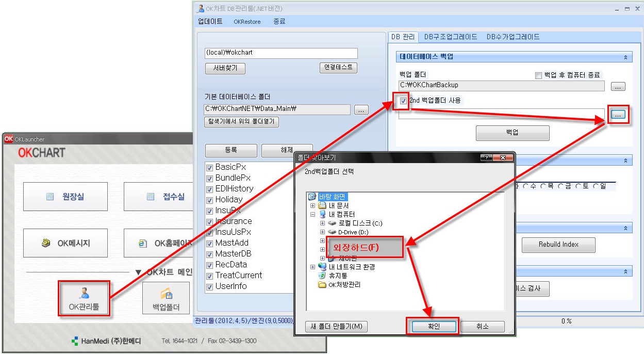Click the OK logo icon in OKLauncher title bar

pyautogui.click(x=8, y=139)
